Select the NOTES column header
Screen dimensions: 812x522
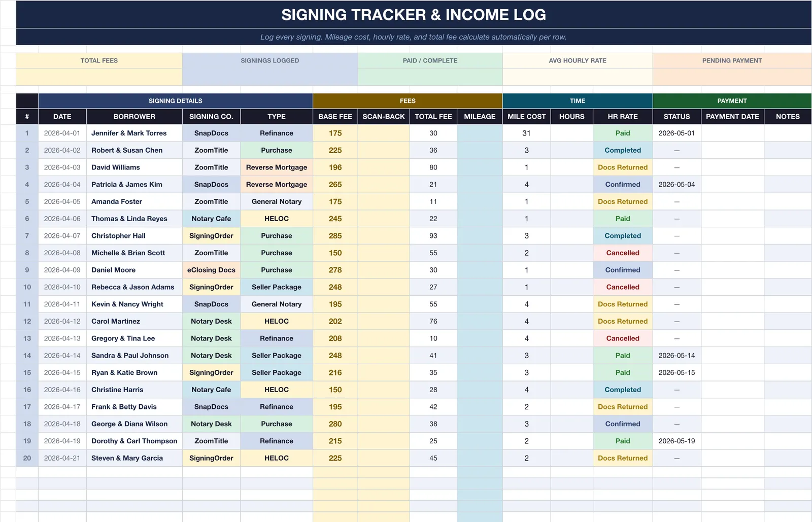[x=788, y=117]
